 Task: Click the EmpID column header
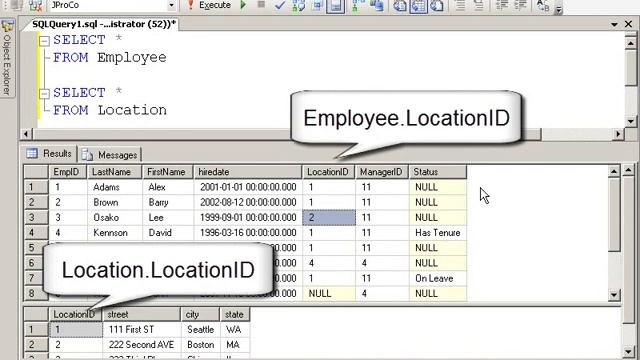click(x=68, y=172)
